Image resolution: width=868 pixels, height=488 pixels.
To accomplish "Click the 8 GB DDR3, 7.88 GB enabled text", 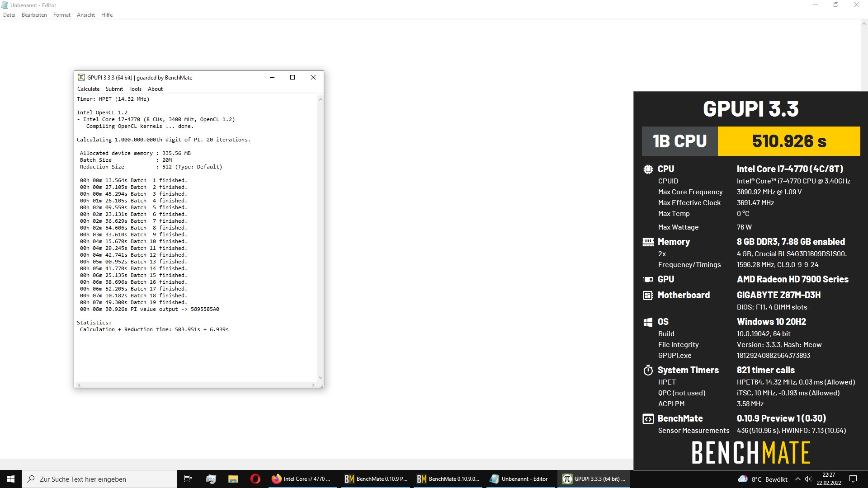I will 791,242.
